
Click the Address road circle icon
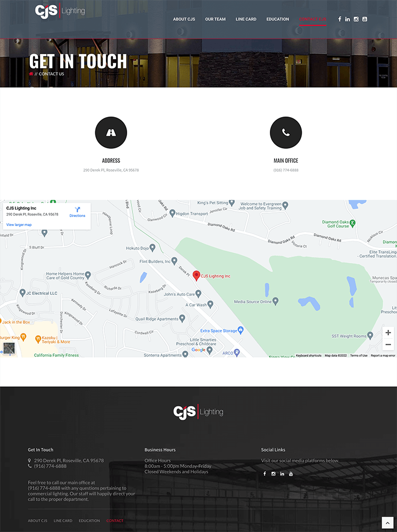click(x=111, y=132)
